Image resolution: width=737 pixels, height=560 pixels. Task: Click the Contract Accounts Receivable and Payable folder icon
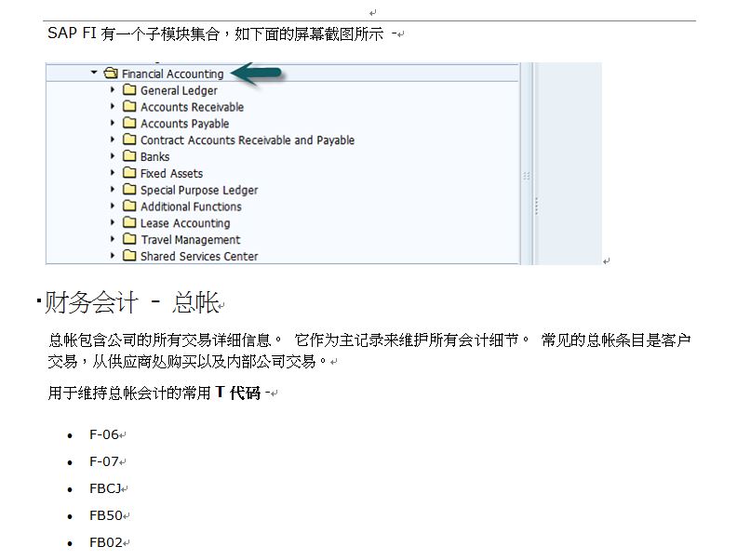tap(129, 139)
